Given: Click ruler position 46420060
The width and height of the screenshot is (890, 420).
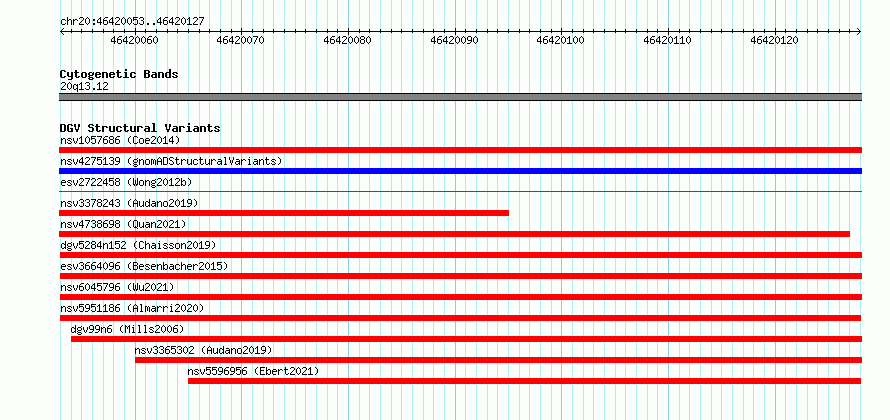Looking at the screenshot, I should point(135,40).
